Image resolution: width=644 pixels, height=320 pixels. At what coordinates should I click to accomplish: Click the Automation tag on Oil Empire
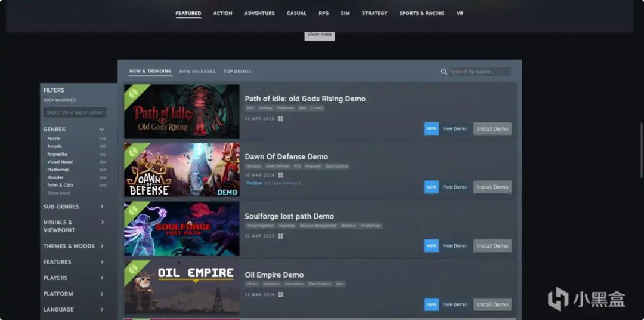point(294,284)
